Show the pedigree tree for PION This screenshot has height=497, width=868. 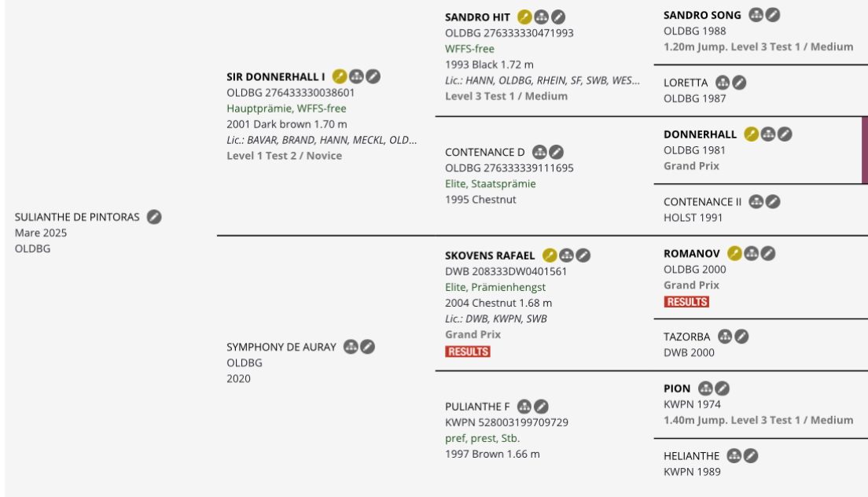pos(705,388)
